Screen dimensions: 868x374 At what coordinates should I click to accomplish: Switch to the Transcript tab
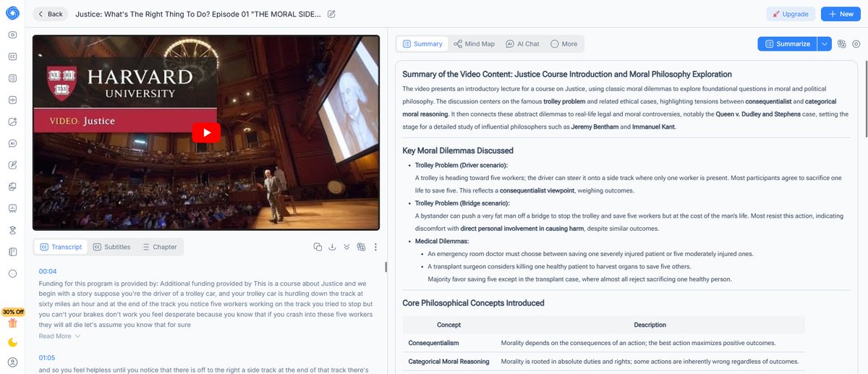tap(61, 247)
